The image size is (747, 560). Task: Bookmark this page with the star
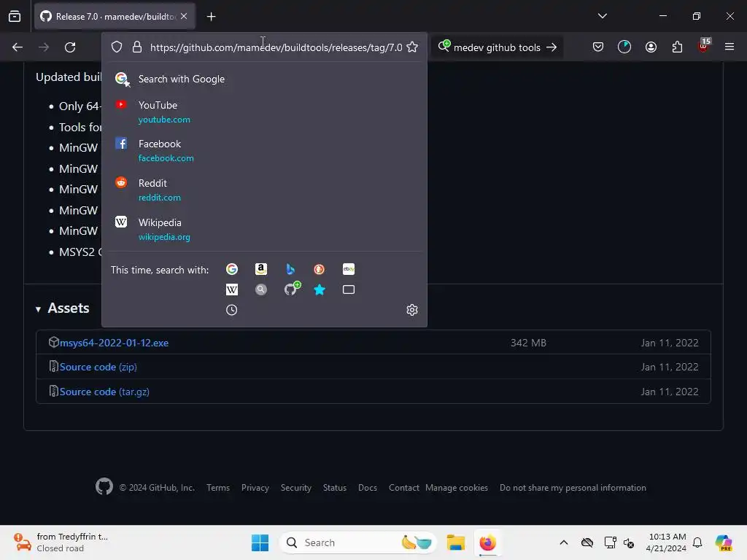pyautogui.click(x=413, y=47)
